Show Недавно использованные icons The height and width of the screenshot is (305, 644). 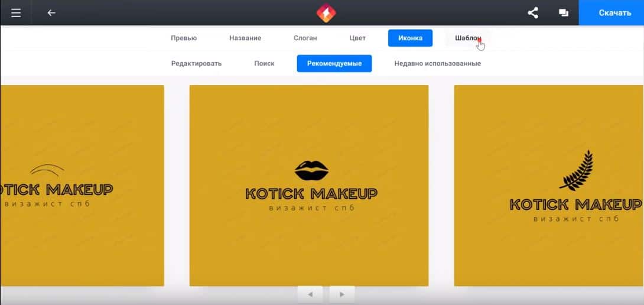437,63
